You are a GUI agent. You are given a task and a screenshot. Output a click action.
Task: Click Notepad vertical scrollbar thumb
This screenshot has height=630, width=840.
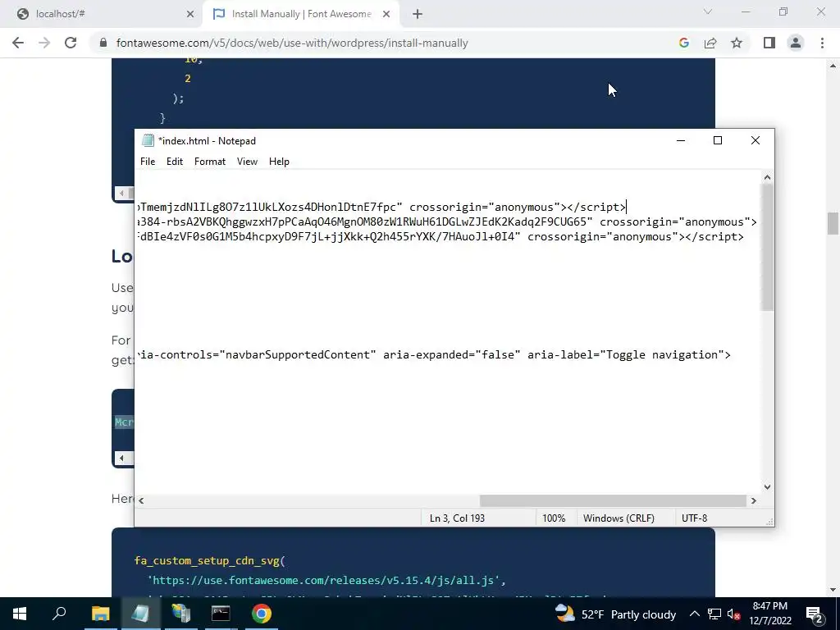click(x=767, y=247)
